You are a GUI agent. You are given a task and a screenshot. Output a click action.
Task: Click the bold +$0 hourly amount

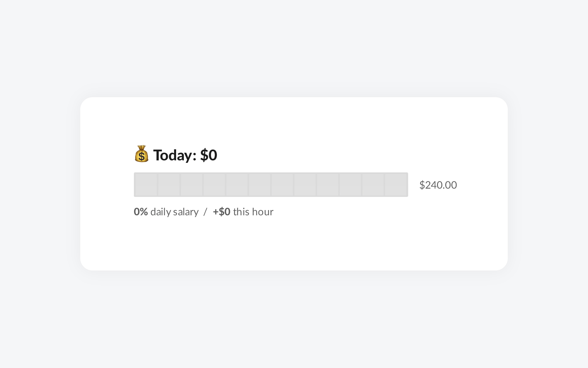(x=222, y=212)
